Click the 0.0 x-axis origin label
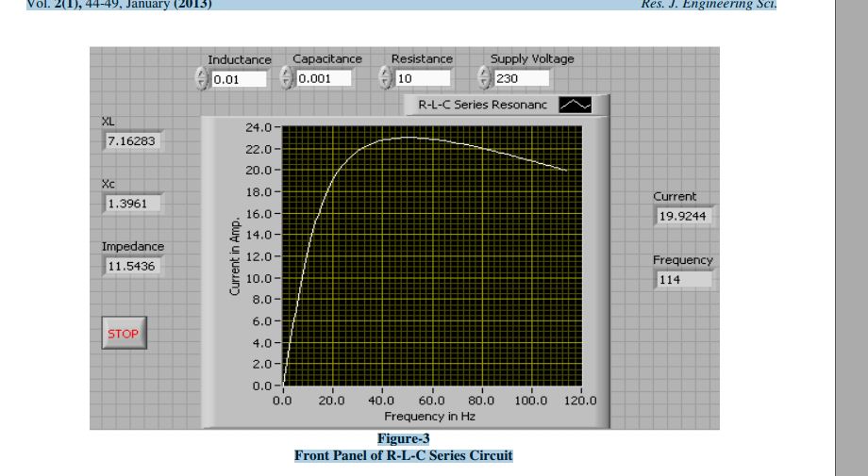The image size is (868, 476). pos(282,401)
